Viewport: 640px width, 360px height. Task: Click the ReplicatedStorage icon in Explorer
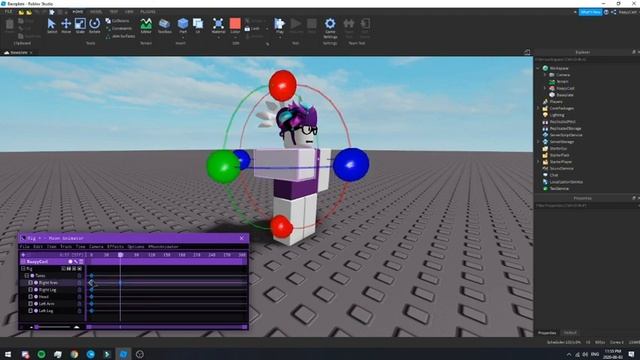[545, 129]
